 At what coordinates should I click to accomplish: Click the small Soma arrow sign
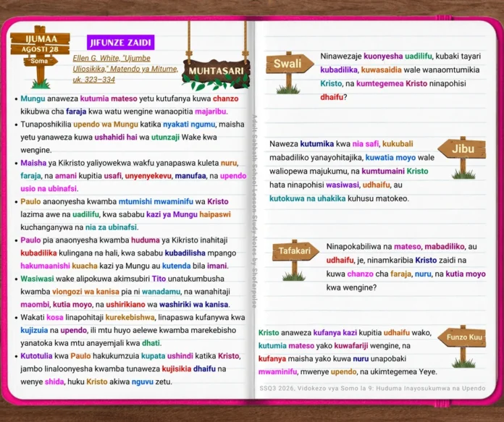[41, 61]
